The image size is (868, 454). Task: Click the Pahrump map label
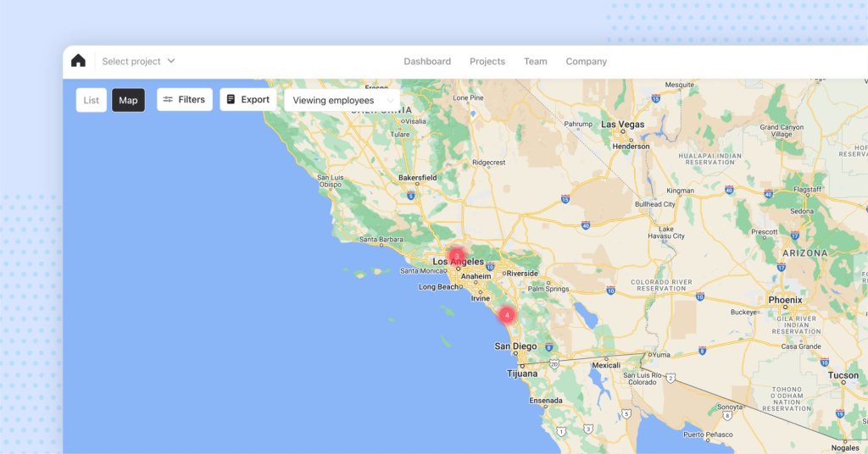(578, 125)
